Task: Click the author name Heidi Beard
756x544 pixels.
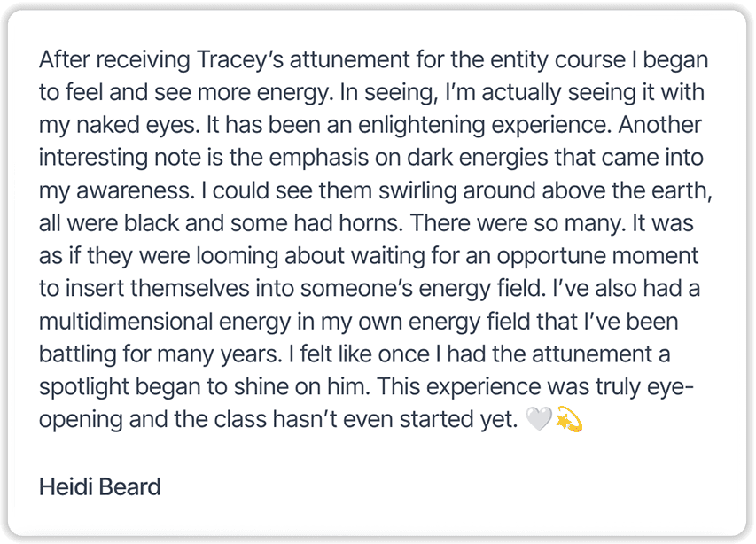Action: [99, 486]
